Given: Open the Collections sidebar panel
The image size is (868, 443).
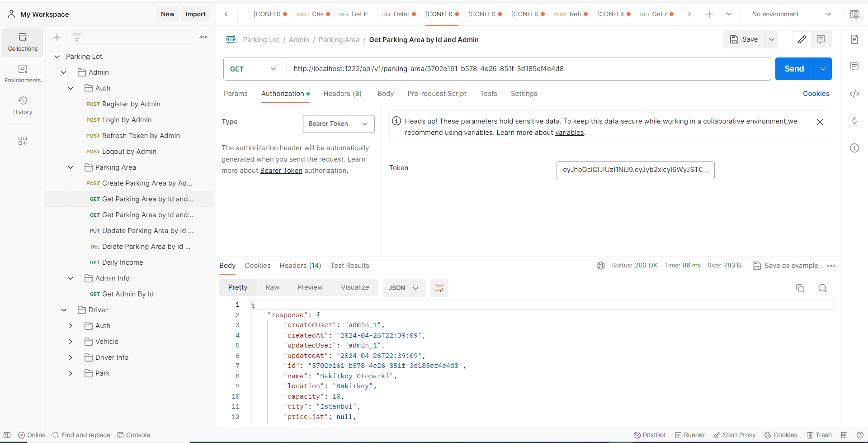Looking at the screenshot, I should pyautogui.click(x=23, y=42).
